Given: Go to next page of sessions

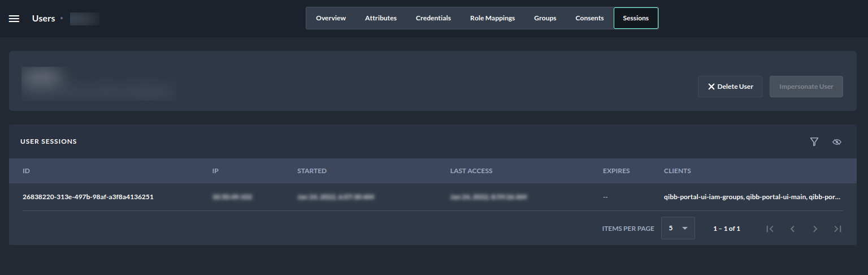Looking at the screenshot, I should 815,229.
